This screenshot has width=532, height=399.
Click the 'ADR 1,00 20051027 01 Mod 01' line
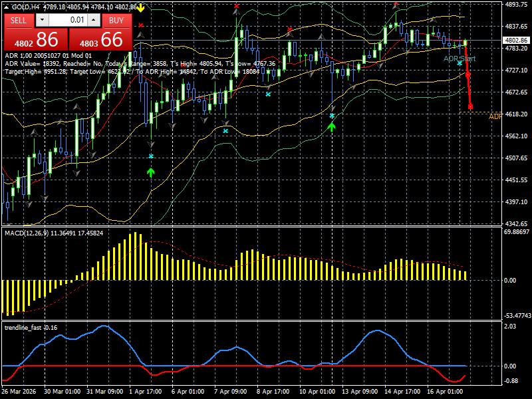[48, 56]
